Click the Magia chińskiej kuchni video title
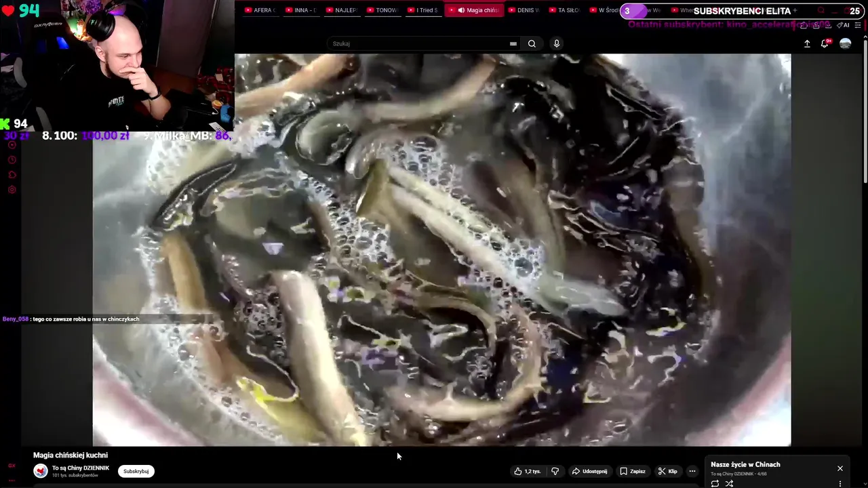 click(71, 455)
